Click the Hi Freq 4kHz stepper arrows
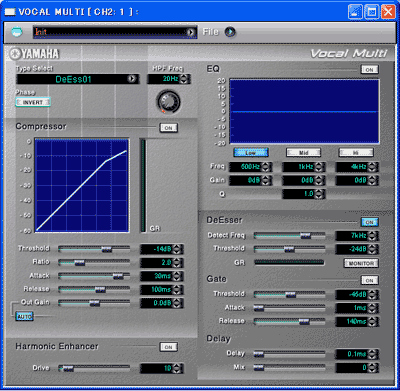 tap(372, 167)
